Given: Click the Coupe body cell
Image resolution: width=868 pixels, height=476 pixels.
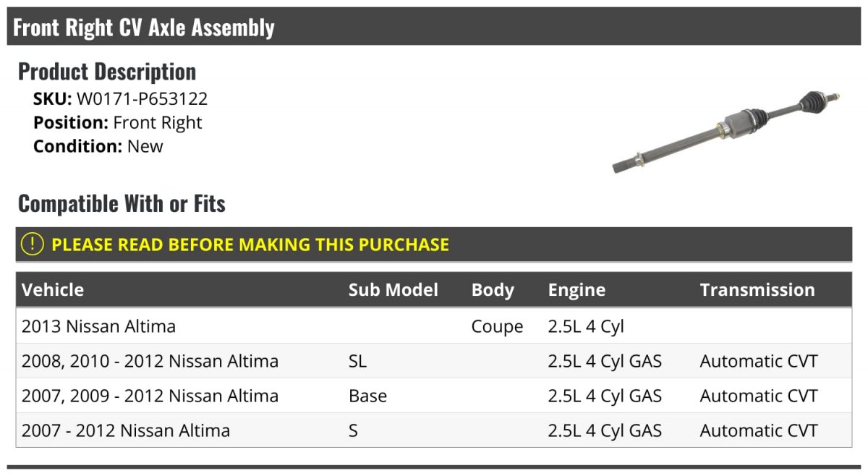Looking at the screenshot, I should [497, 326].
